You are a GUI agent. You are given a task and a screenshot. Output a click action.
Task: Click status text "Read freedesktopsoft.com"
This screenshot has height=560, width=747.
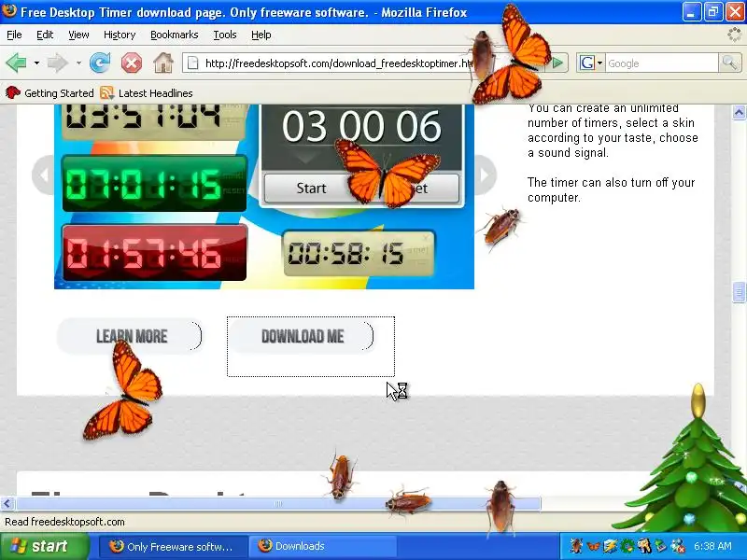(64, 522)
